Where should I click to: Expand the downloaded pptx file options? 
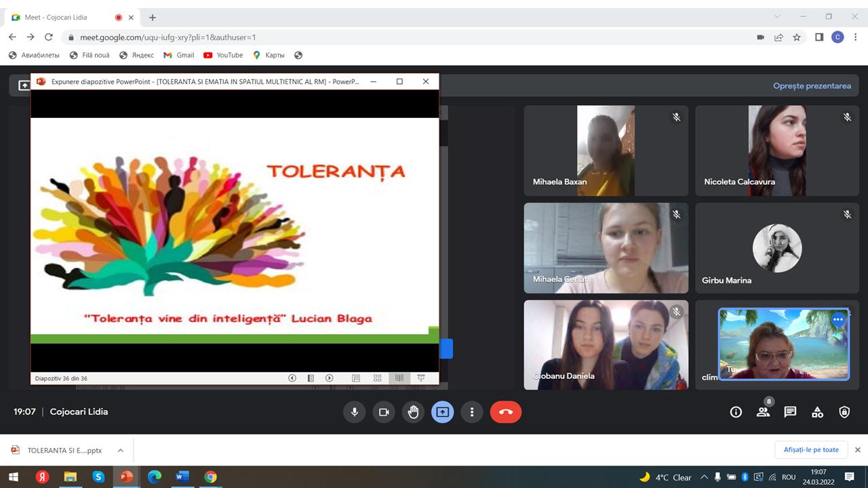click(x=120, y=450)
